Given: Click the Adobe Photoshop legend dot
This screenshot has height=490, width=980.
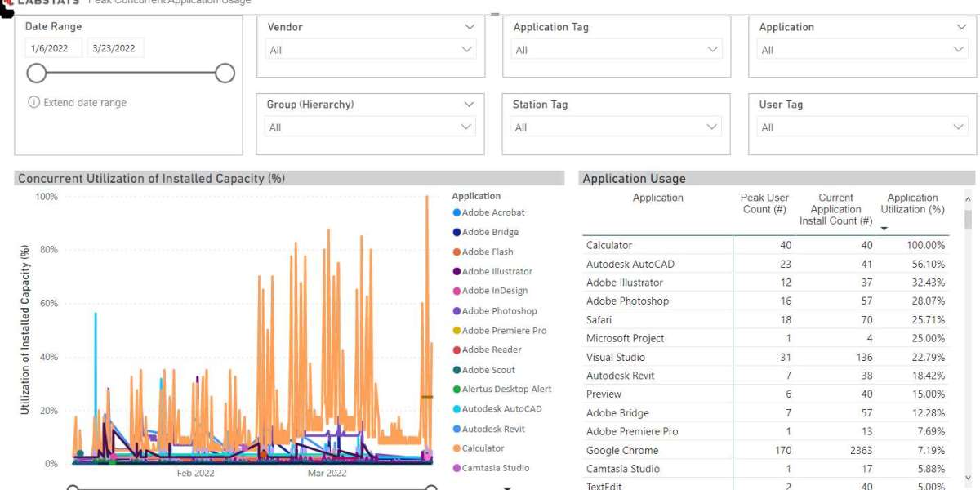Looking at the screenshot, I should click(x=457, y=310).
